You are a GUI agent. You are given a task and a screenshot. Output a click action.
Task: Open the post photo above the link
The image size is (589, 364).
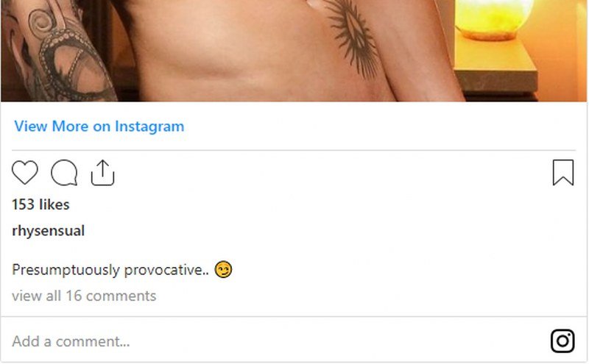point(294,51)
